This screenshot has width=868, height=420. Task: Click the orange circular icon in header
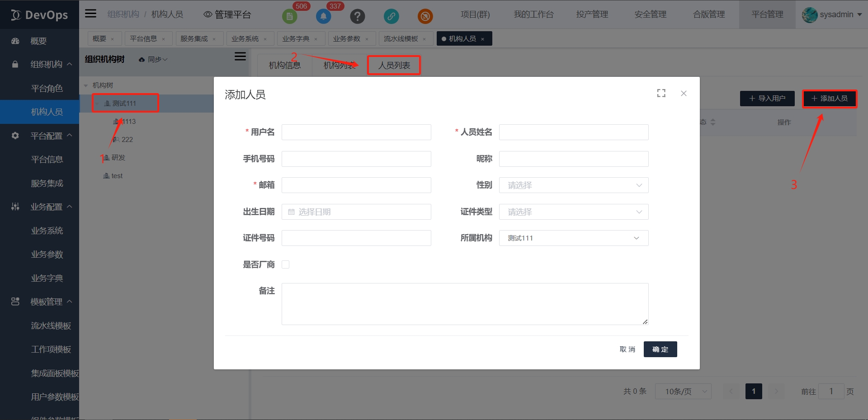[425, 17]
